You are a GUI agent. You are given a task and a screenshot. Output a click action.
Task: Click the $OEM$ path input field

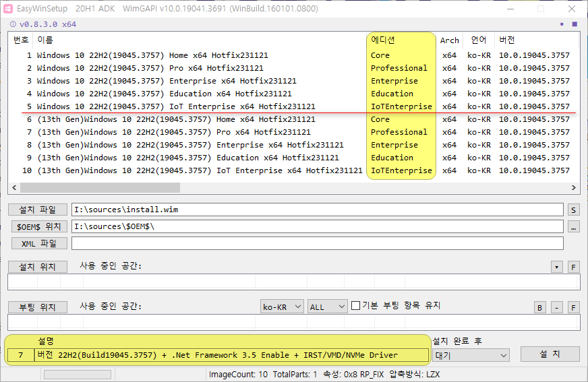click(x=317, y=226)
